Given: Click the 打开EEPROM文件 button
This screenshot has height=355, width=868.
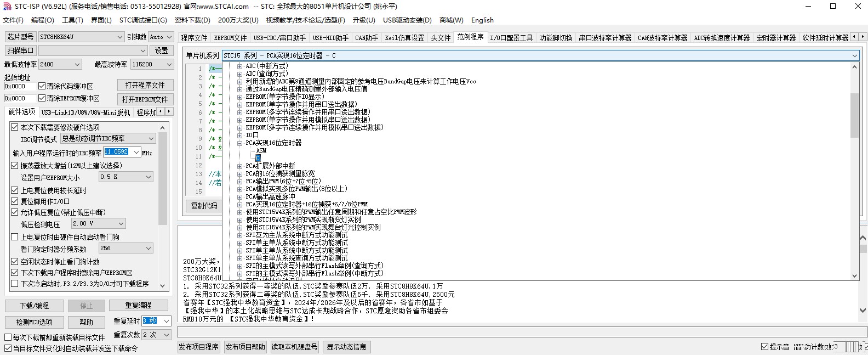Looking at the screenshot, I should [145, 99].
